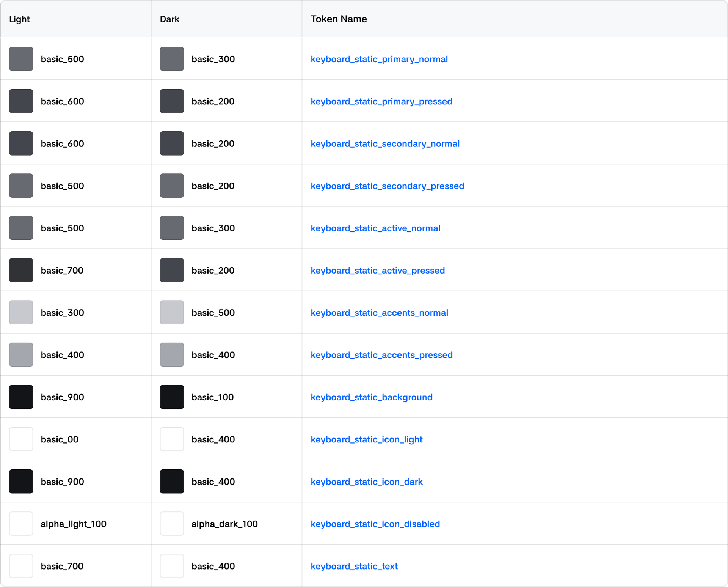Click Light basic_300 swatch in accents_normal row

click(21, 312)
